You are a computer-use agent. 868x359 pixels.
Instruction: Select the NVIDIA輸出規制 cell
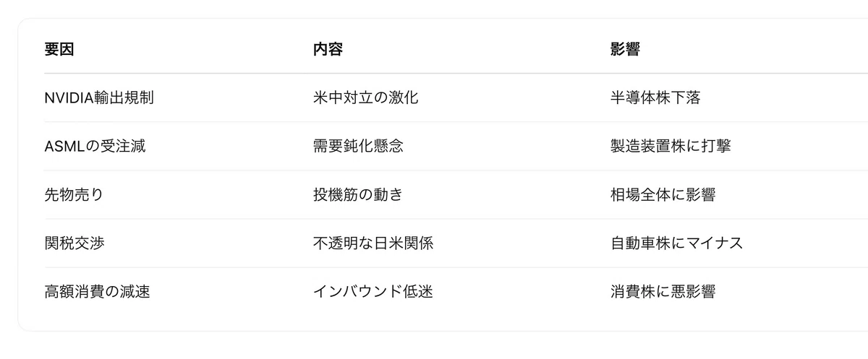tap(99, 98)
